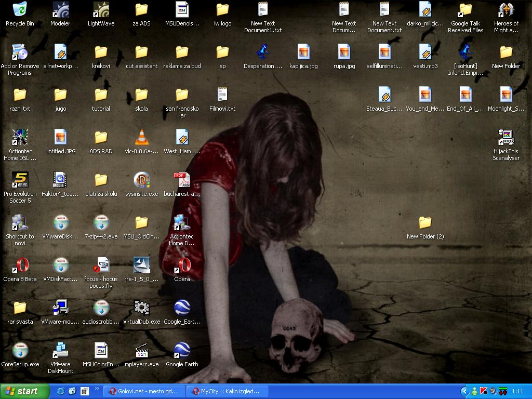Switch to the MyCity taskbar window
This screenshot has height=399, width=532.
pos(226,391)
